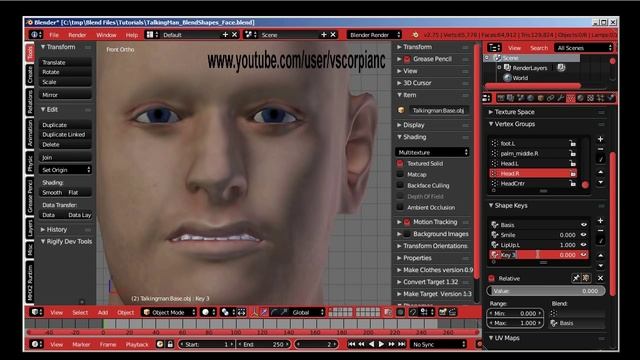
Task: Open the Texture checker properties tab
Action: [590, 98]
